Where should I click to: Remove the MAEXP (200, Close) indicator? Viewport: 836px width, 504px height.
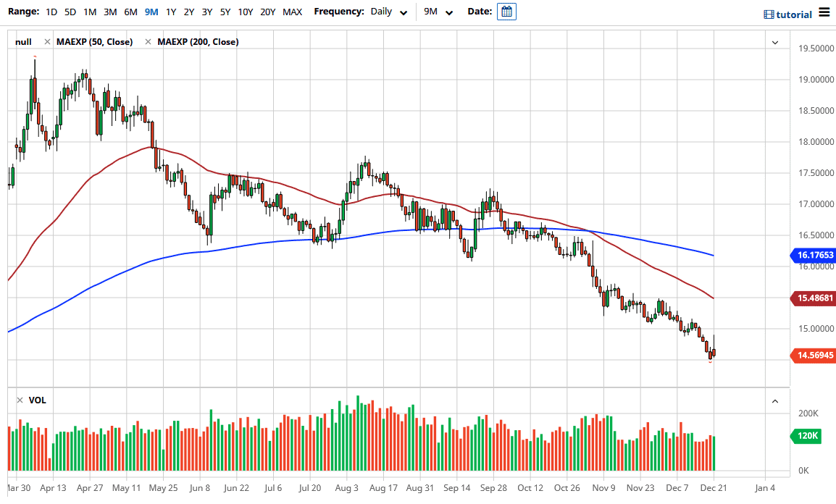pos(149,41)
